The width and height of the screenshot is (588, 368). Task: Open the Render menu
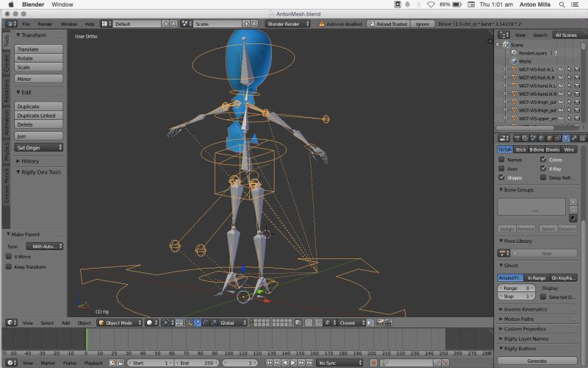pyautogui.click(x=45, y=24)
